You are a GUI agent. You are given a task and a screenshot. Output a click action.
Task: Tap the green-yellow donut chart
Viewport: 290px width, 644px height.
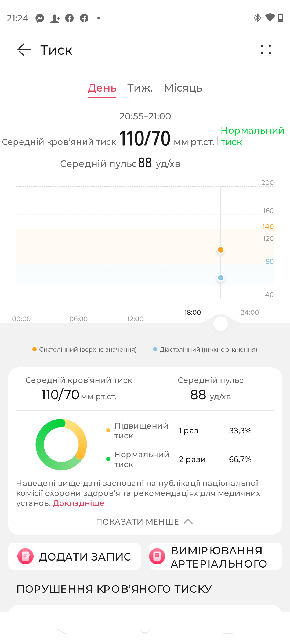[61, 444]
